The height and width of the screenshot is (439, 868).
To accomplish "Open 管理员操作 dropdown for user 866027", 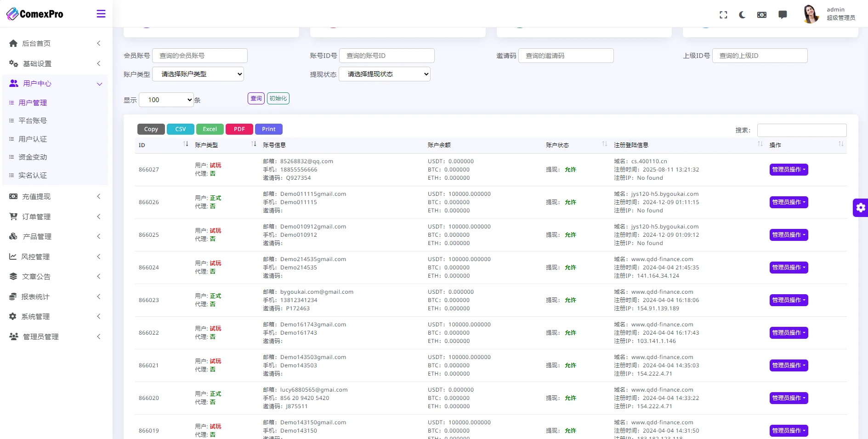I will tap(789, 170).
